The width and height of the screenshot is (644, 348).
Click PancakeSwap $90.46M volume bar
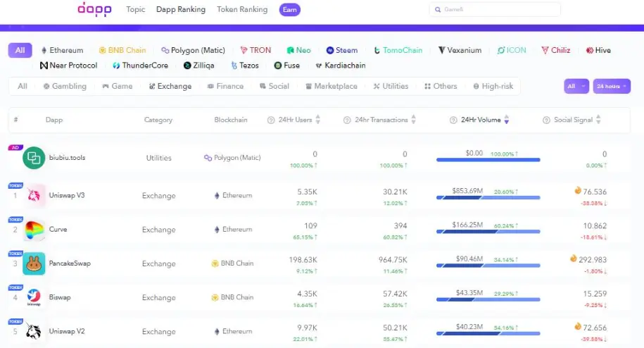click(488, 266)
